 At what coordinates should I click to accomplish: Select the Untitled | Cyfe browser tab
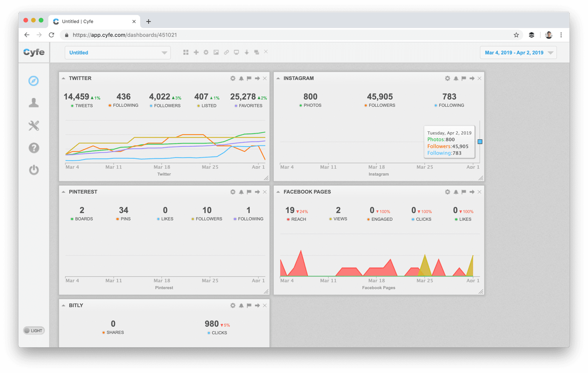click(x=95, y=21)
